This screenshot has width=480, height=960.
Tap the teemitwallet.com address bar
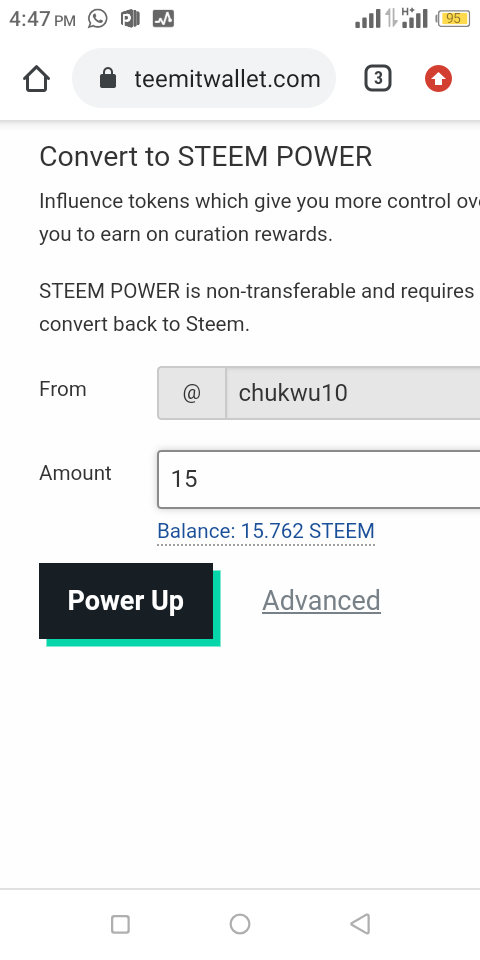[x=204, y=78]
